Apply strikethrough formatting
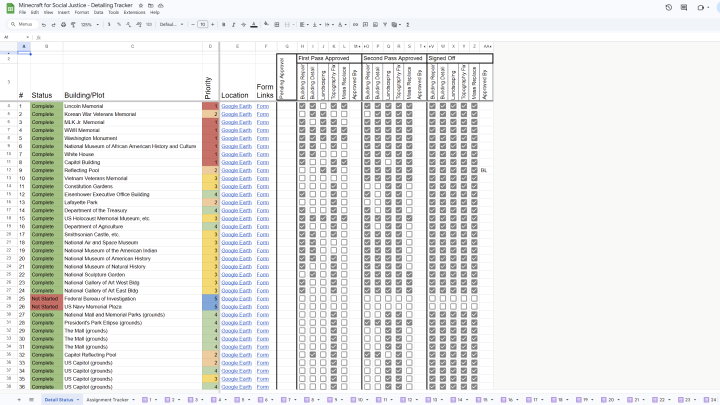The height and width of the screenshot is (405, 720). pos(243,24)
